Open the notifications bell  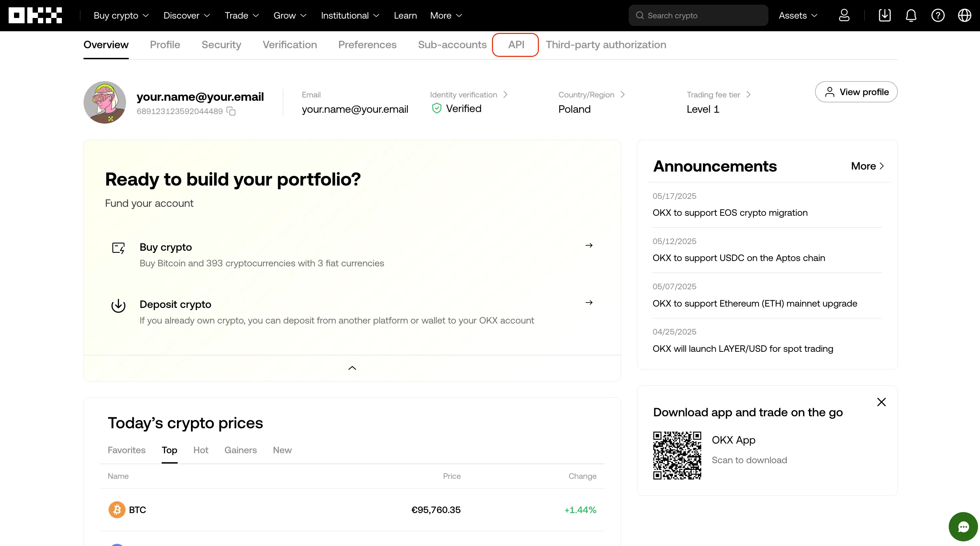tap(911, 15)
